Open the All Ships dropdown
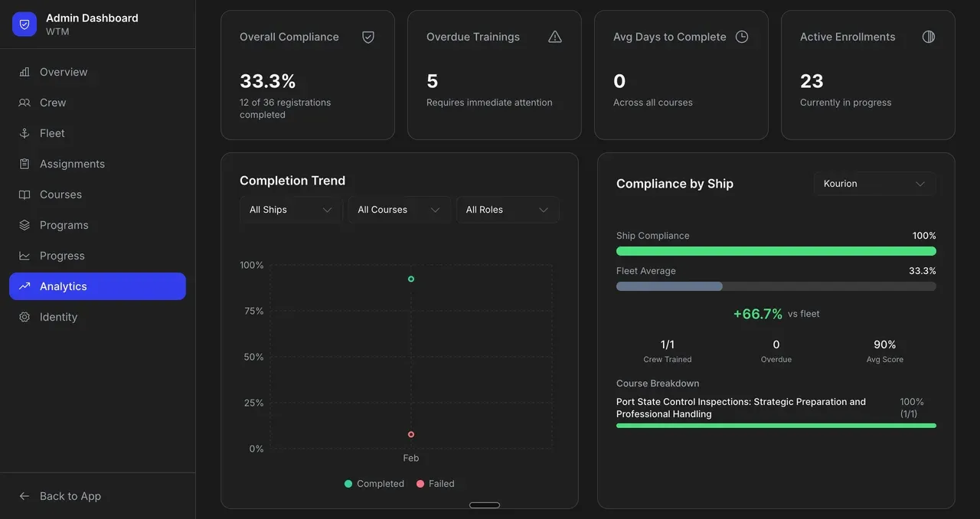The image size is (980, 519). (290, 209)
